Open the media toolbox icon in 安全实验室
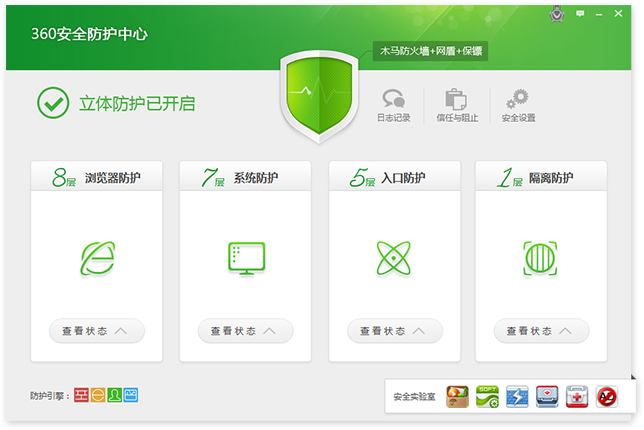Viewport: 644px width, 430px height. coord(458,397)
